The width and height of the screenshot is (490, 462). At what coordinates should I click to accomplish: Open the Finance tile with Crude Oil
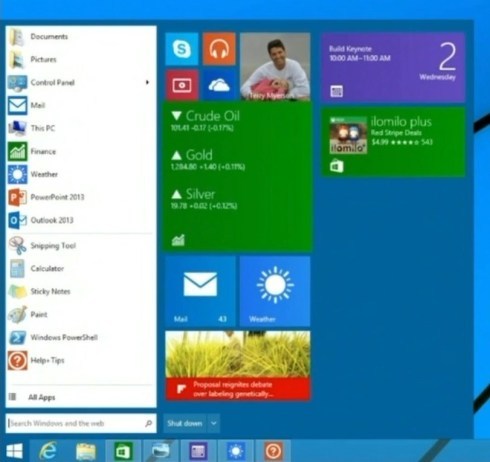point(238,177)
